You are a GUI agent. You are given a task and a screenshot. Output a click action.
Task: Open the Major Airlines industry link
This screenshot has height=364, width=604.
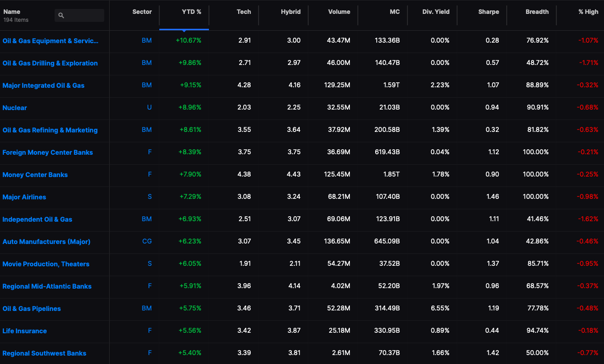[24, 197]
